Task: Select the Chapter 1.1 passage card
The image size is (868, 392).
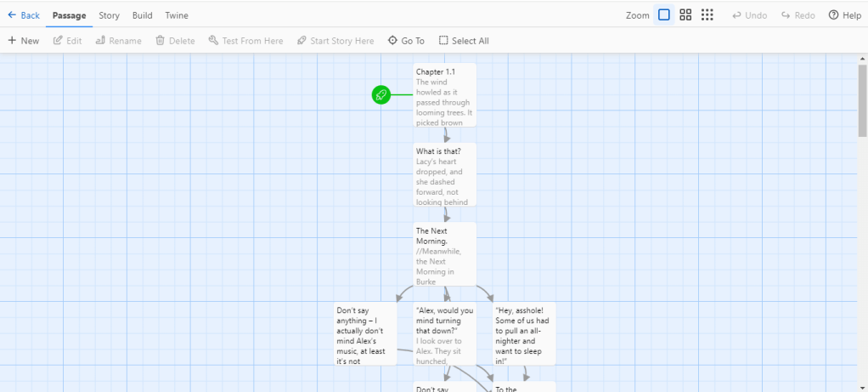Action: pyautogui.click(x=445, y=94)
